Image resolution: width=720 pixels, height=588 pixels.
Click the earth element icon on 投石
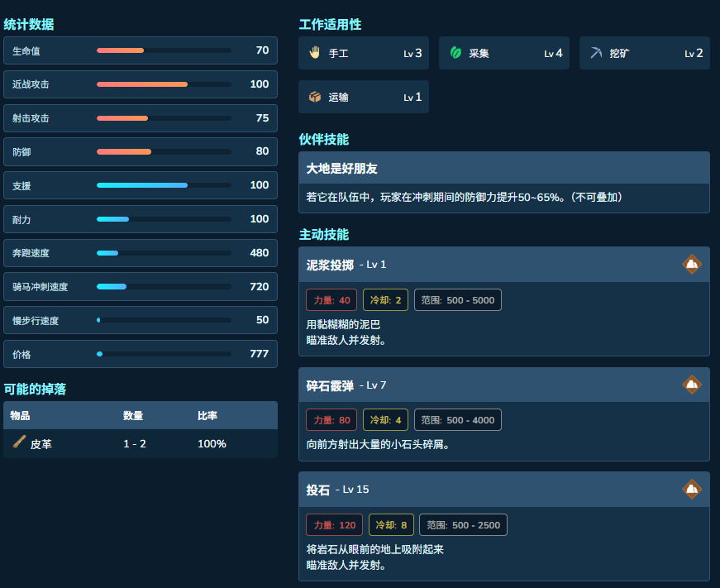coord(692,490)
